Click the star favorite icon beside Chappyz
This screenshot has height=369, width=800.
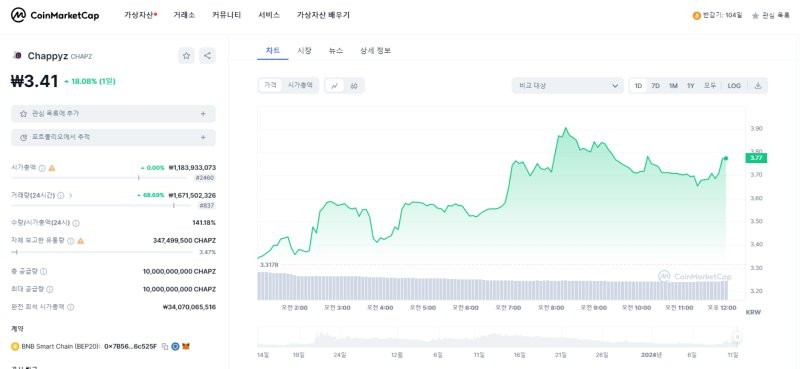186,56
